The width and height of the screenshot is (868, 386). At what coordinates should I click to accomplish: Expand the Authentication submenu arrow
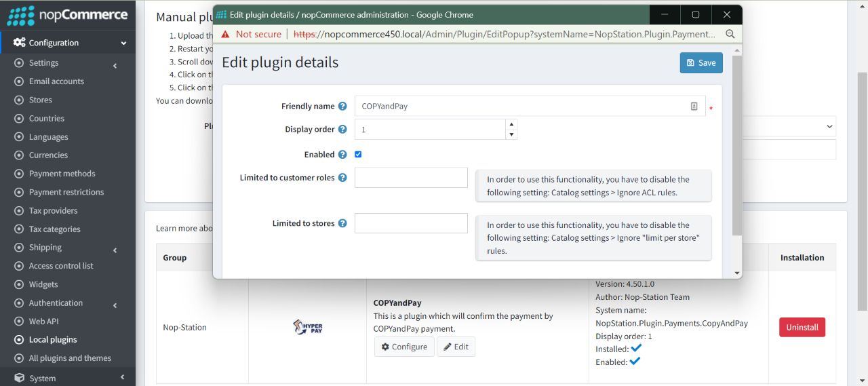[115, 306]
